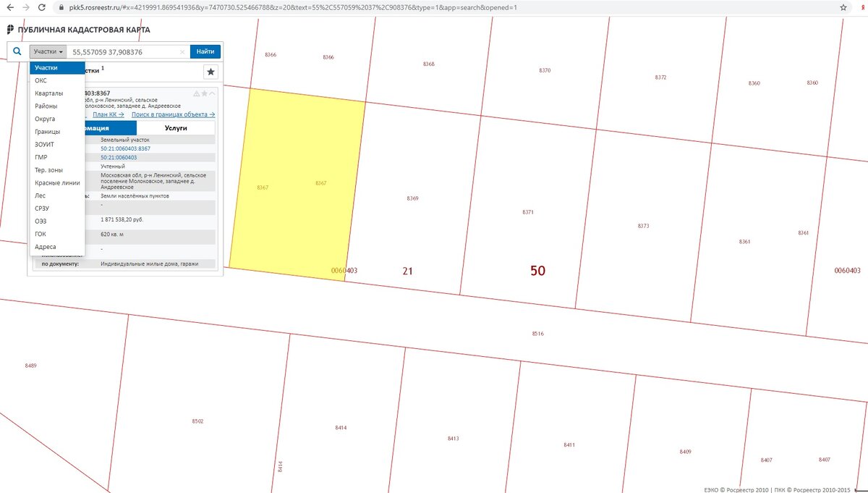Screen dimensions: 868x493
Task: Click parcel label 8413 on the map
Action: (453, 439)
